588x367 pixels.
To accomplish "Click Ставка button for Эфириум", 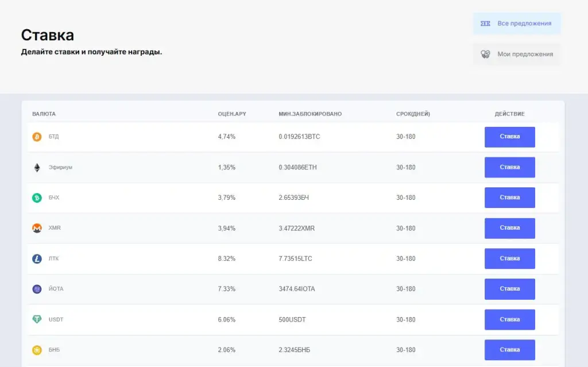I will (x=510, y=167).
